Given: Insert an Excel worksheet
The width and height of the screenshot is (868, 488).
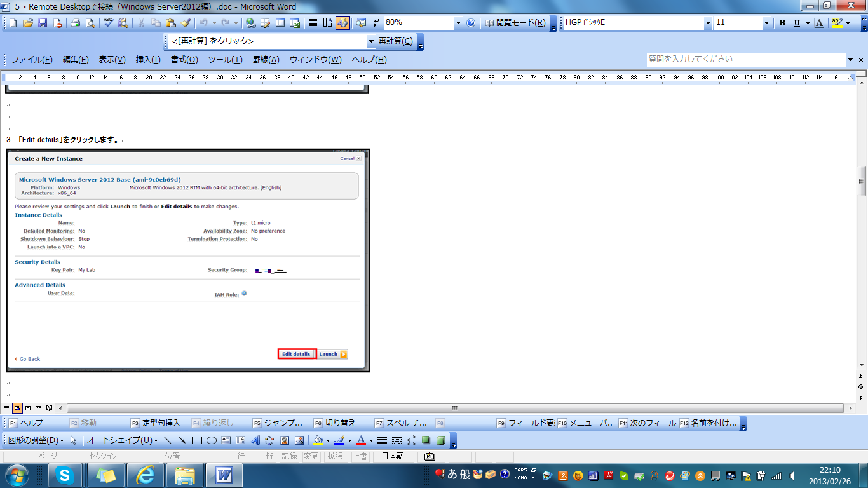Looking at the screenshot, I should click(295, 23).
